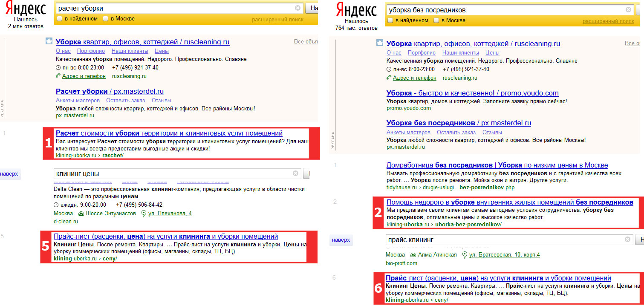Open 'Анкеты мастеров' under 'Уборка без посредников' ad

(408, 133)
